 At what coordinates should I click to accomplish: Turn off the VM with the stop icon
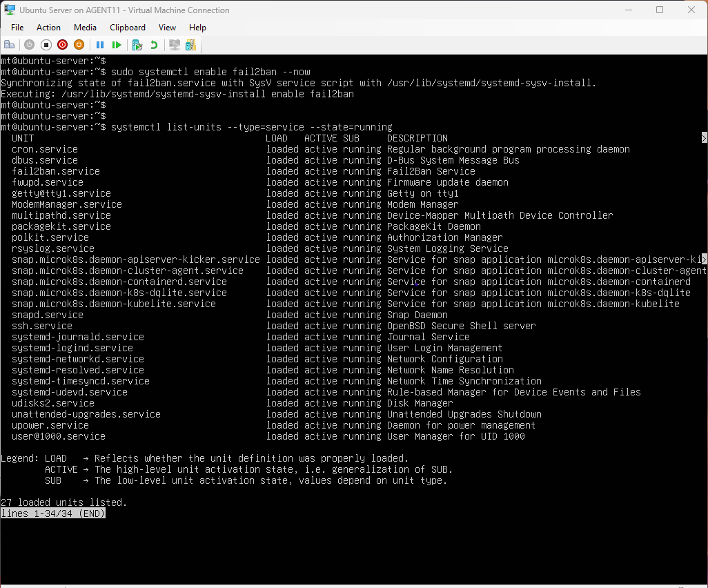tap(46, 45)
